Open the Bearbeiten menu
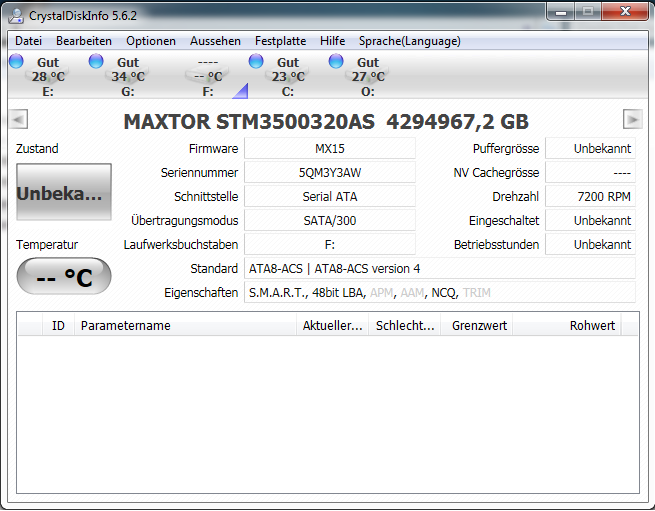This screenshot has width=655, height=511. point(84,41)
